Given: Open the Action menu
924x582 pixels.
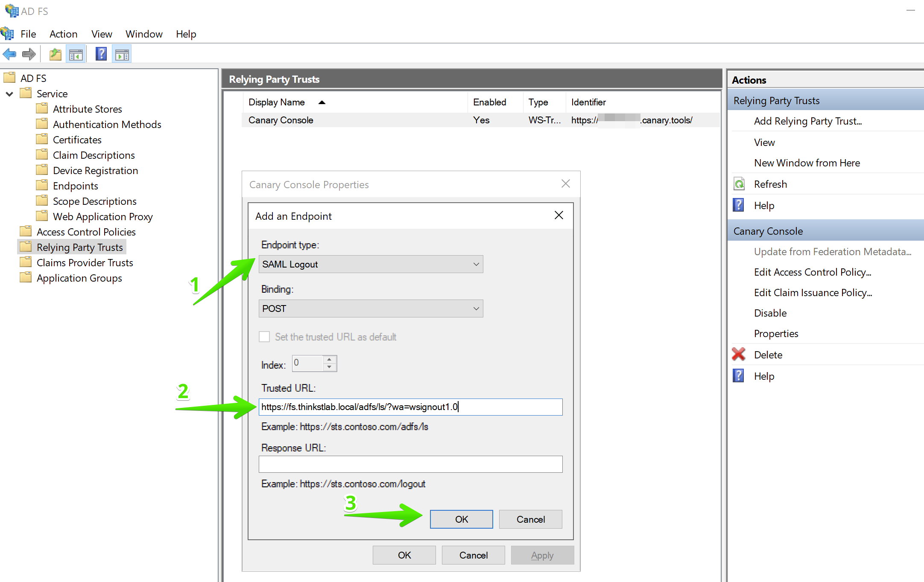Looking at the screenshot, I should click(63, 34).
